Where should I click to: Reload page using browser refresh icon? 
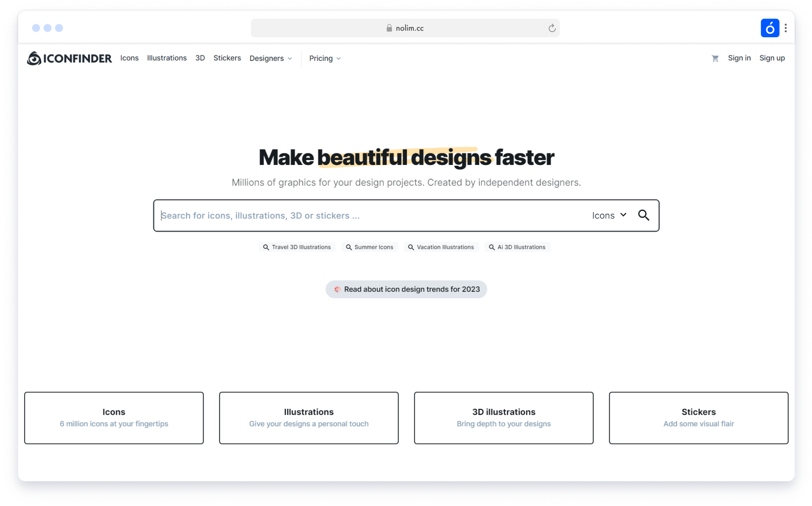[552, 28]
